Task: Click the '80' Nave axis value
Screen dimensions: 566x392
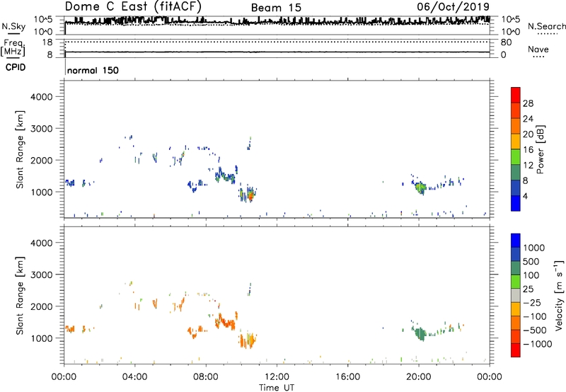Action: [x=506, y=42]
